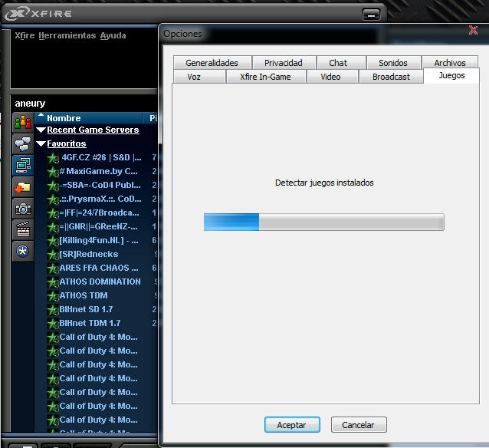Select the =||GNR||=GReeNZ server
Viewport: 489px width, 448px height.
click(98, 226)
